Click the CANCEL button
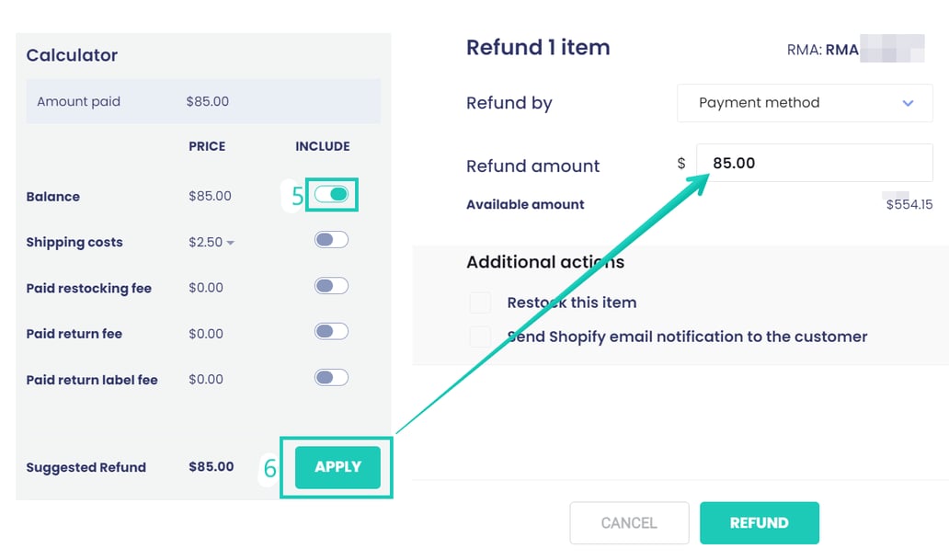 tap(629, 522)
